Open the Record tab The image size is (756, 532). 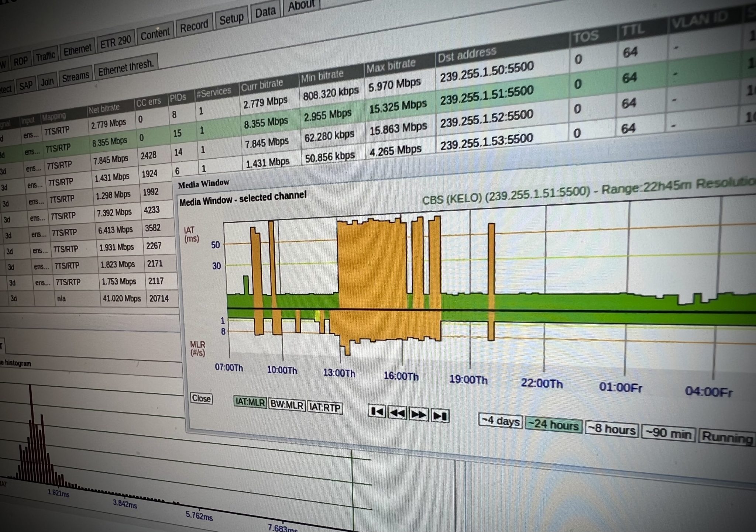tap(195, 25)
